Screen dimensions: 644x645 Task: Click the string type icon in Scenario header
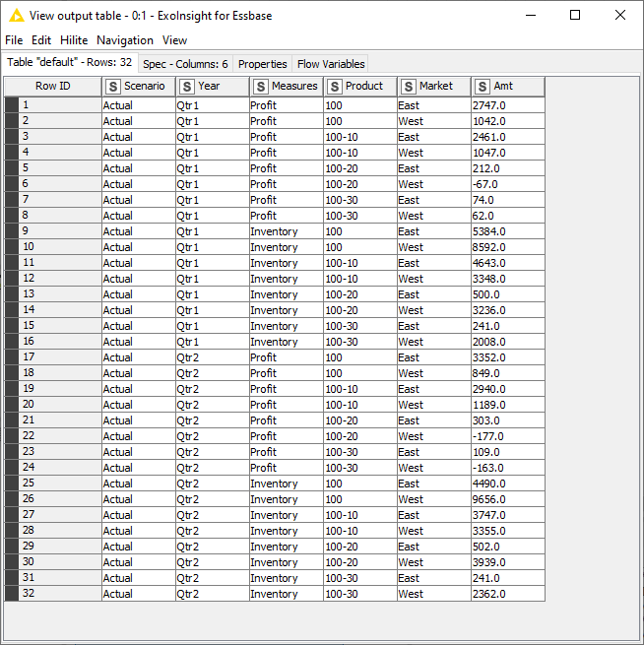point(113,87)
